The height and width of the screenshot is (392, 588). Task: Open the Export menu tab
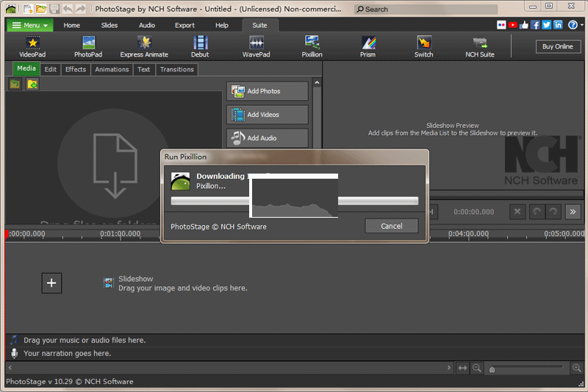(184, 25)
